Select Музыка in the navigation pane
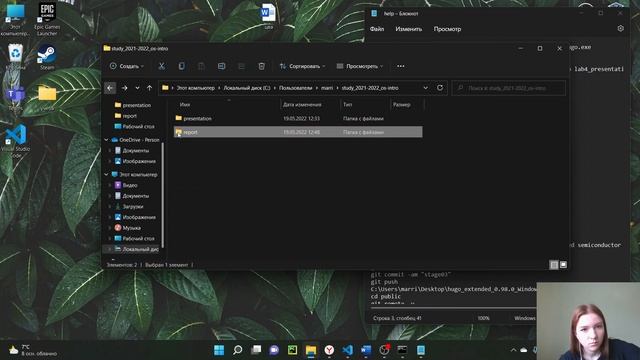Screen dimensions: 640x360 (x=131, y=228)
